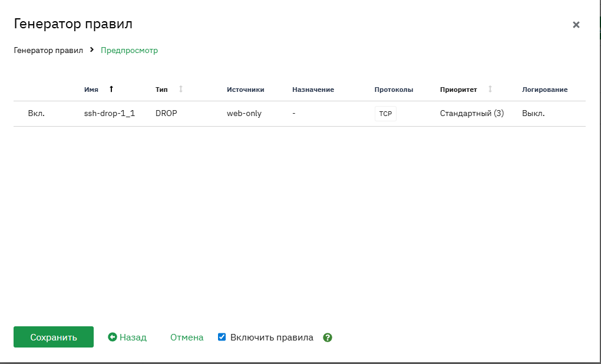Click the Источники column header
The height and width of the screenshot is (364, 601).
pos(245,90)
